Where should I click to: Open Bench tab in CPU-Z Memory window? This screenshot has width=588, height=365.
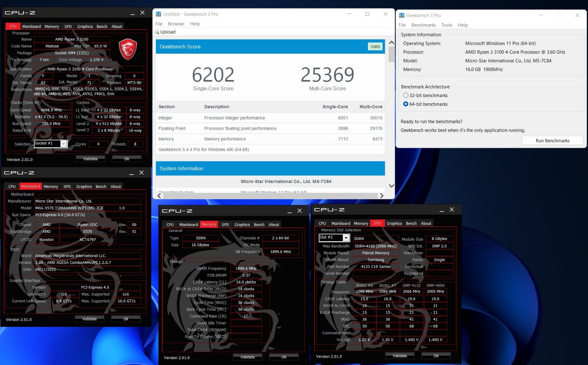point(259,225)
